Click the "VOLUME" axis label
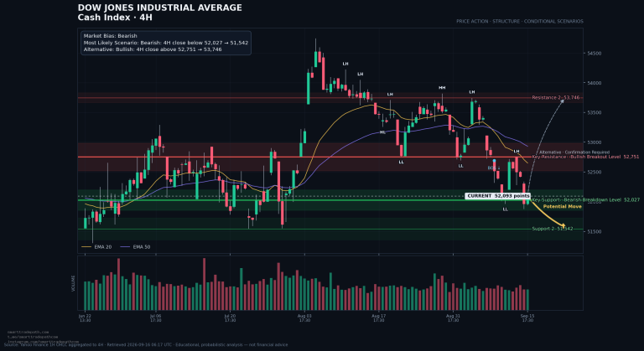 pos(74,283)
